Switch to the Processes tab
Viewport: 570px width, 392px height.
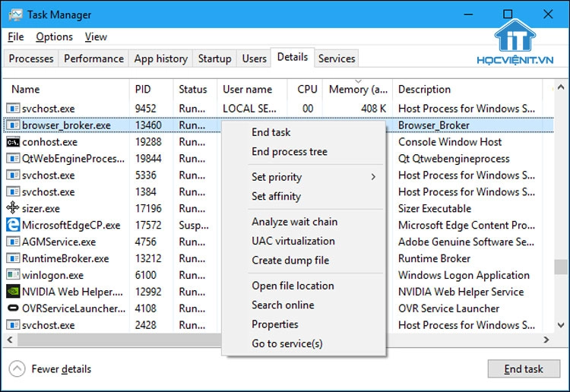coord(31,58)
